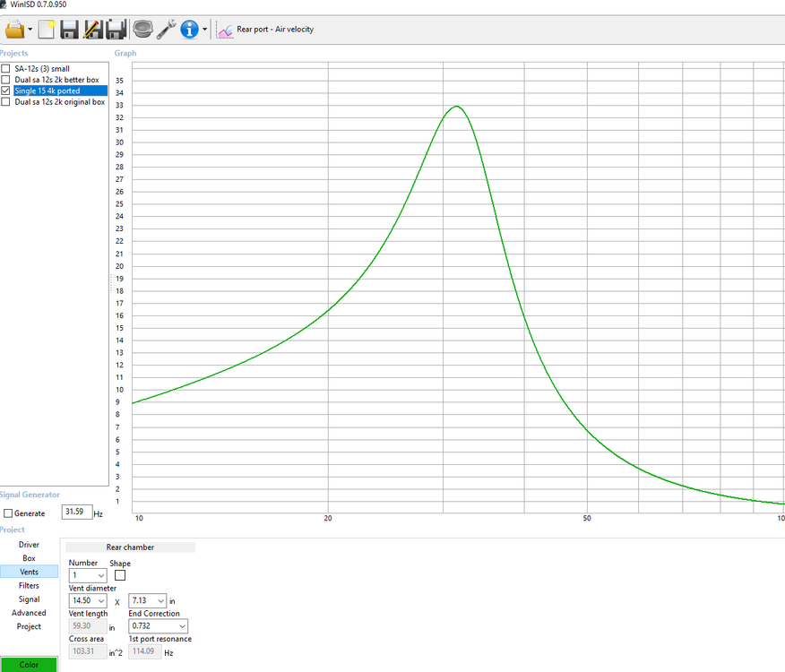This screenshot has height=672, width=785.
Task: Select the SA-12s (3) small project row
Action: click(42, 69)
